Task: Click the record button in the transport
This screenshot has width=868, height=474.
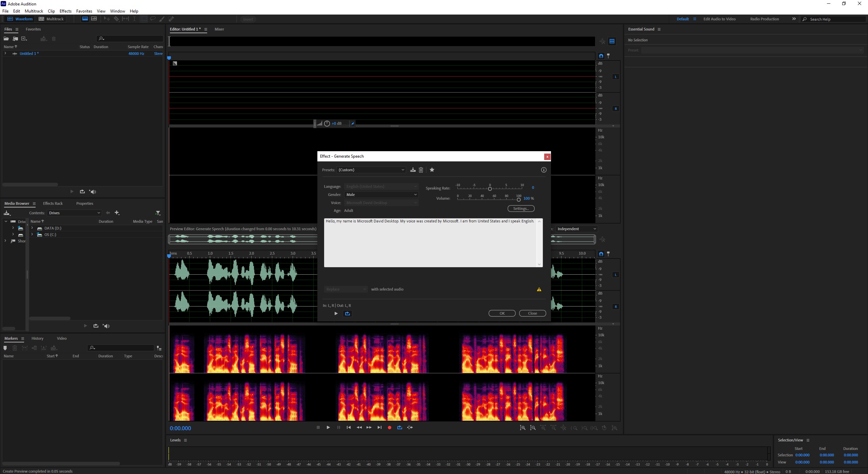Action: click(x=390, y=428)
